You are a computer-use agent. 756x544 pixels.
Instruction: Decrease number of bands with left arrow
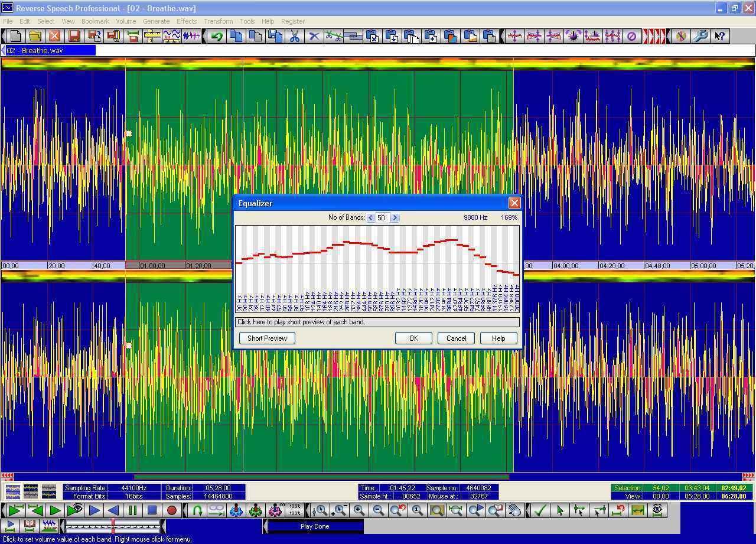(370, 217)
